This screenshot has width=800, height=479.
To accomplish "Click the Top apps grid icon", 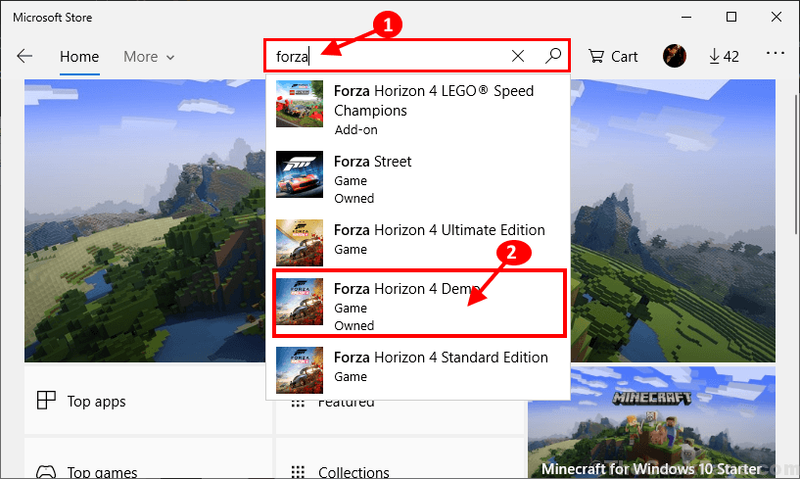I will 46,400.
